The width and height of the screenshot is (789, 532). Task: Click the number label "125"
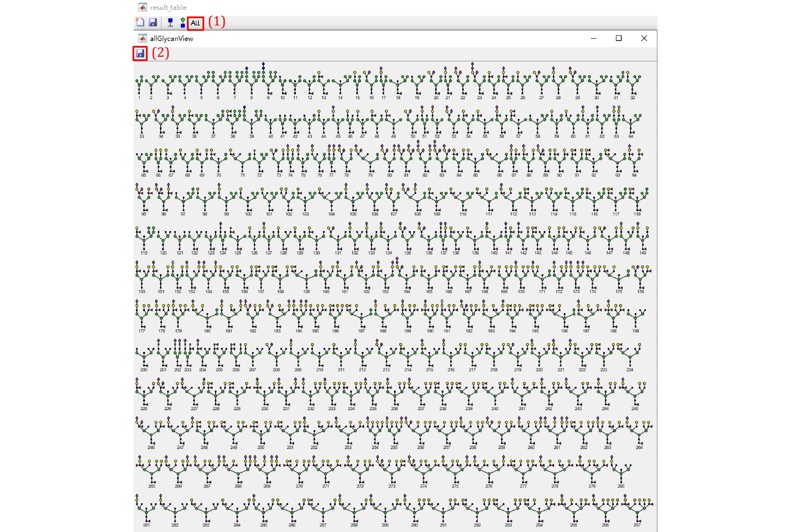point(238,253)
